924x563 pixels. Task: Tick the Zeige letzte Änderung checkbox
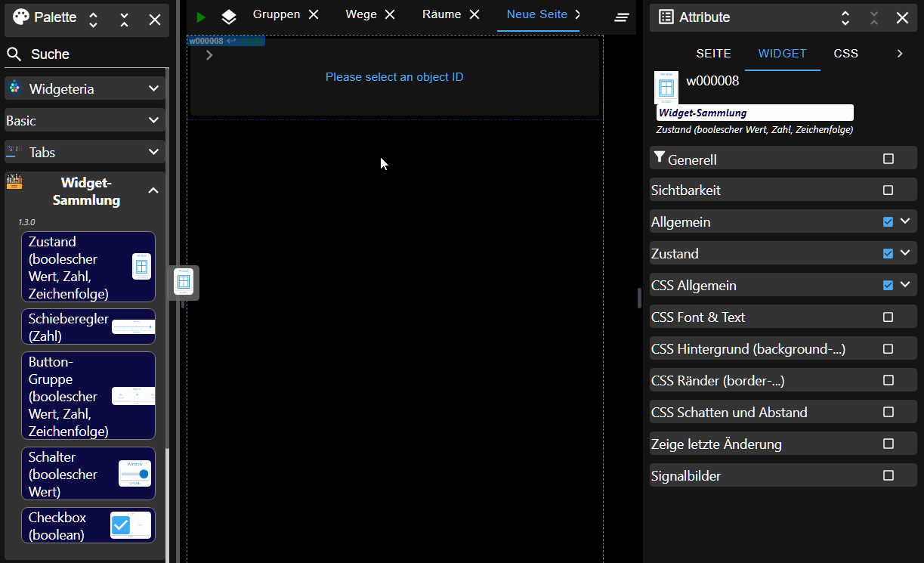[888, 444]
